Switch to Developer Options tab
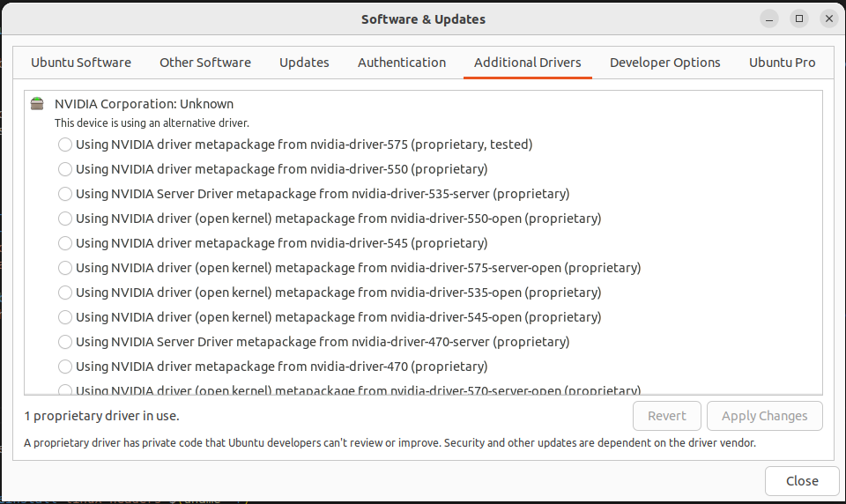846x504 pixels. click(665, 63)
